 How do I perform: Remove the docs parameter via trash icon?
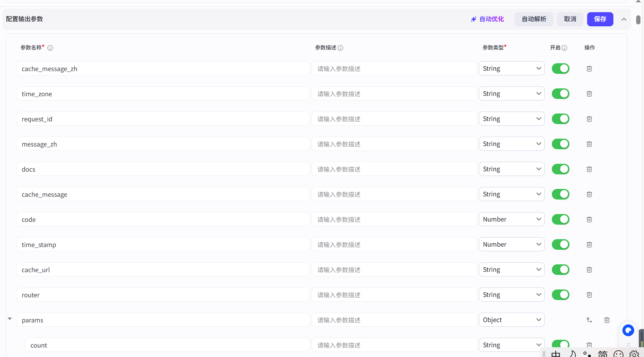point(589,169)
